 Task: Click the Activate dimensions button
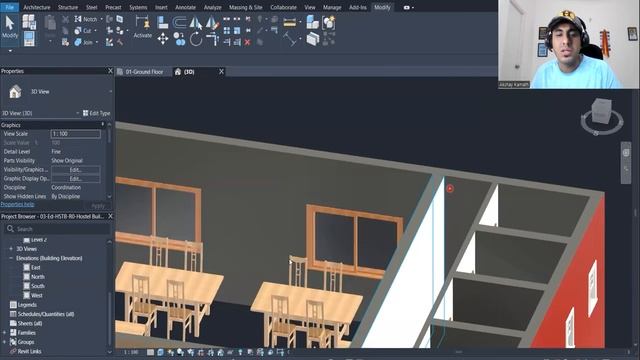(x=142, y=27)
